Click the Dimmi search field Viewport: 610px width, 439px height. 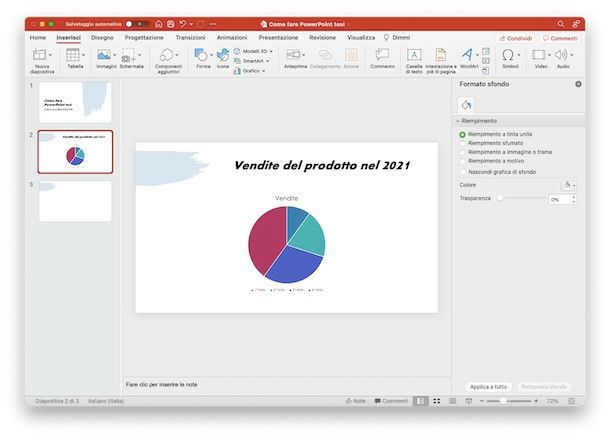(397, 38)
